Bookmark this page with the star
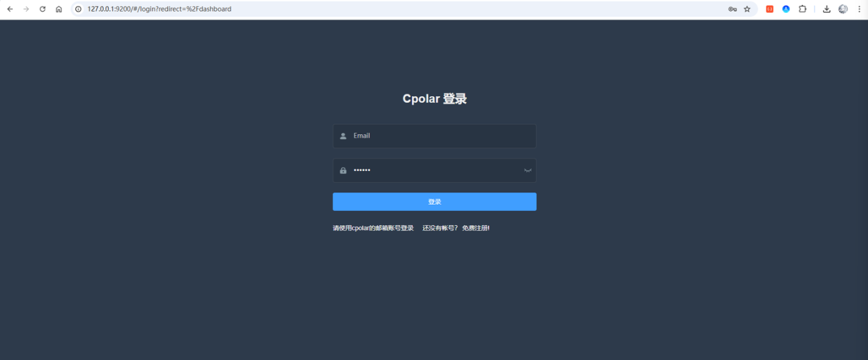The width and height of the screenshot is (868, 360). click(x=747, y=9)
